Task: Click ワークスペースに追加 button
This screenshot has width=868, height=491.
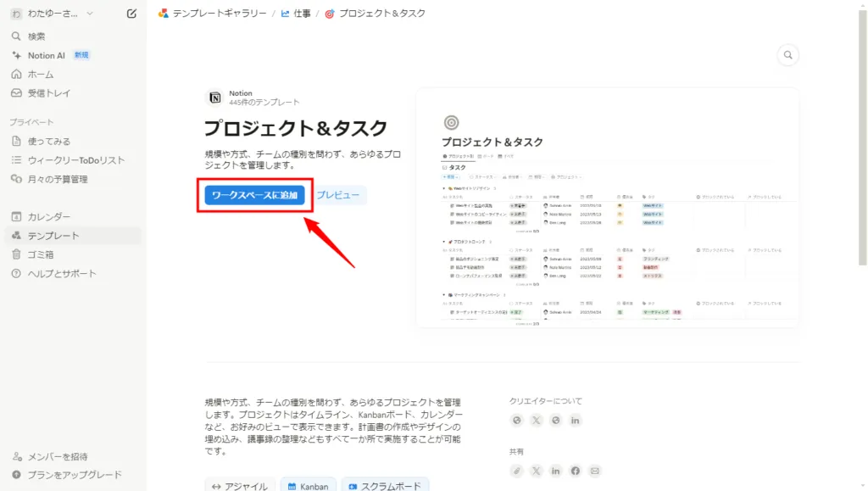Action: [254, 195]
